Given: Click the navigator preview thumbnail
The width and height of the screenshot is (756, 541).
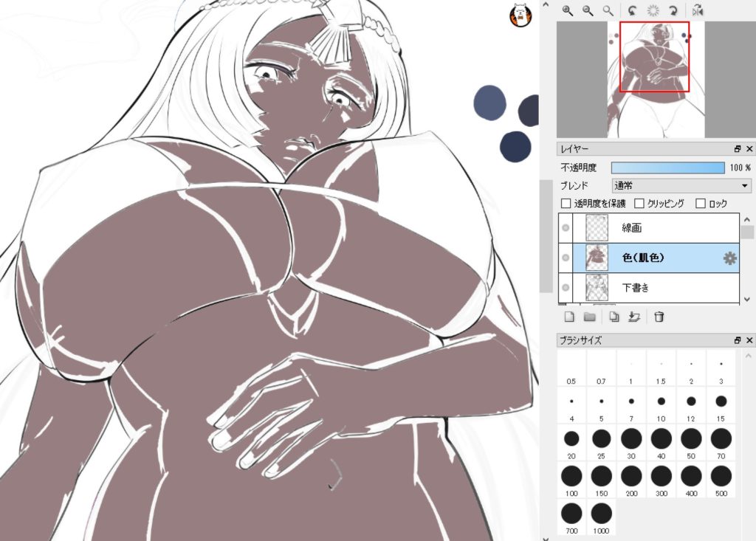Looking at the screenshot, I should point(653,79).
